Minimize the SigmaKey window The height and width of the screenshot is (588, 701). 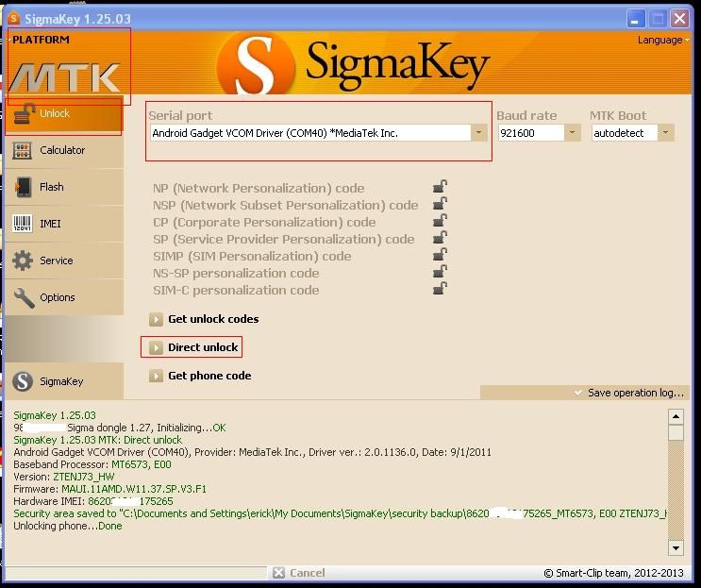pos(635,19)
